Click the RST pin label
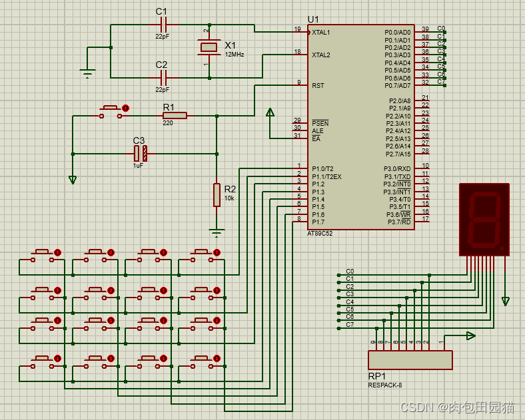The width and height of the screenshot is (525, 420). 318,86
